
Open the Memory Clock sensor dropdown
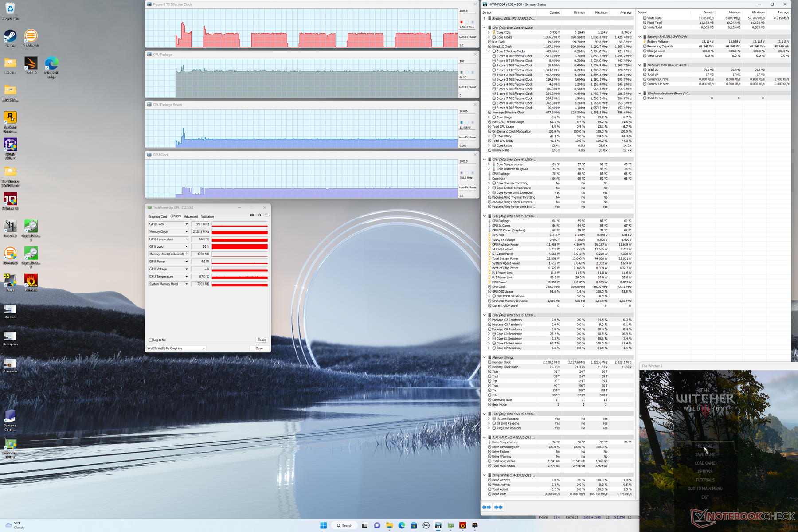(186, 232)
